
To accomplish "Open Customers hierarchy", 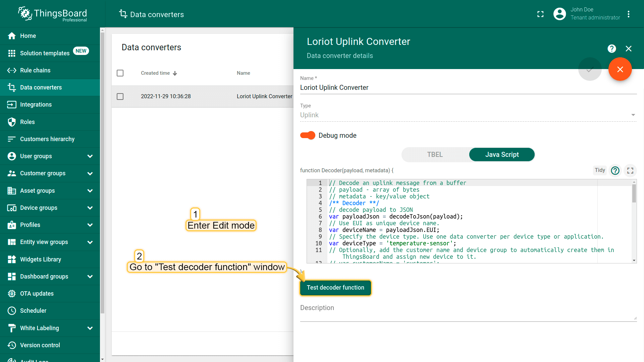I will [x=50, y=139].
